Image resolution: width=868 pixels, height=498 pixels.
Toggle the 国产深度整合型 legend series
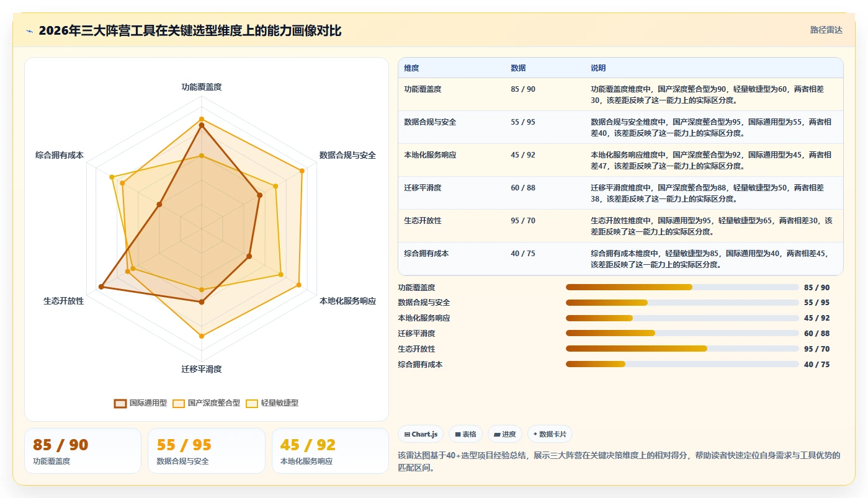(207, 403)
